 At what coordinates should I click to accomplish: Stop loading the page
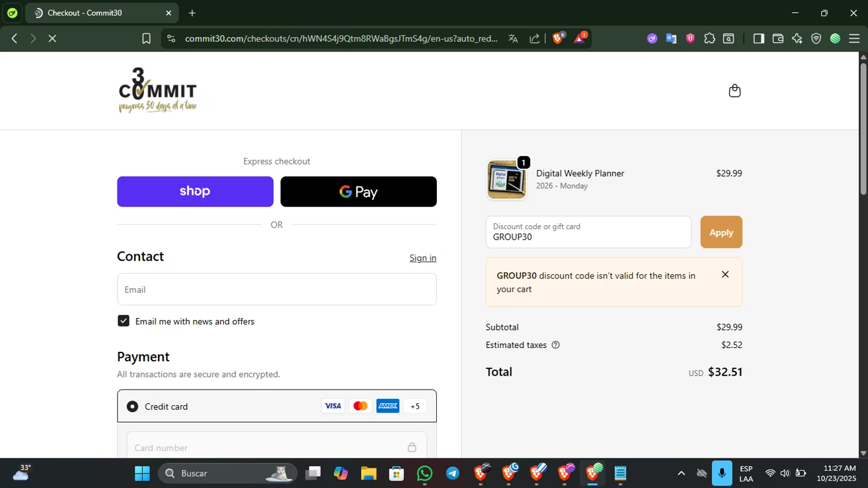pyautogui.click(x=52, y=38)
